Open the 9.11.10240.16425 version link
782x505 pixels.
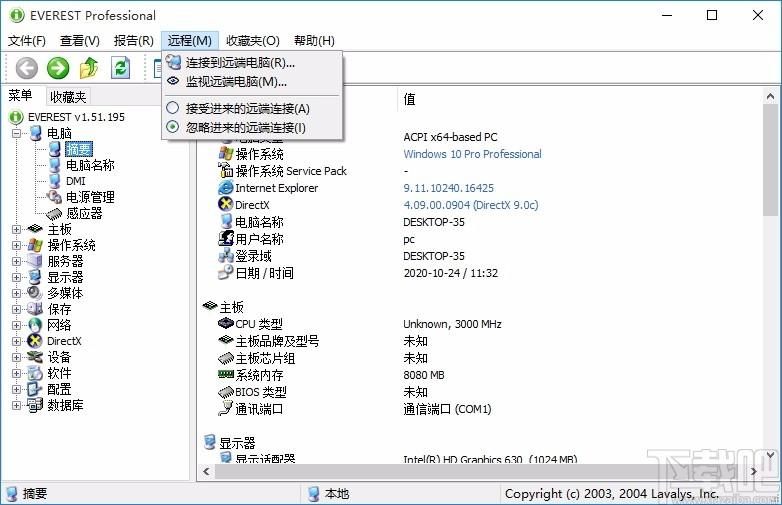click(448, 188)
